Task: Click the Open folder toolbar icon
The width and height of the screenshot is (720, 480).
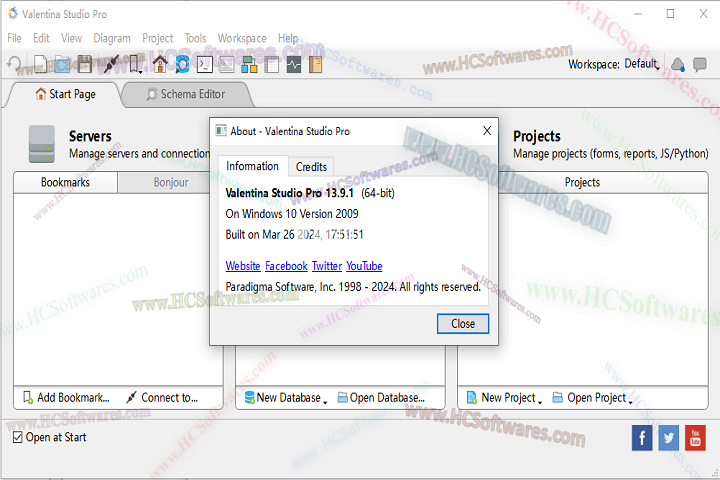Action: click(62, 64)
